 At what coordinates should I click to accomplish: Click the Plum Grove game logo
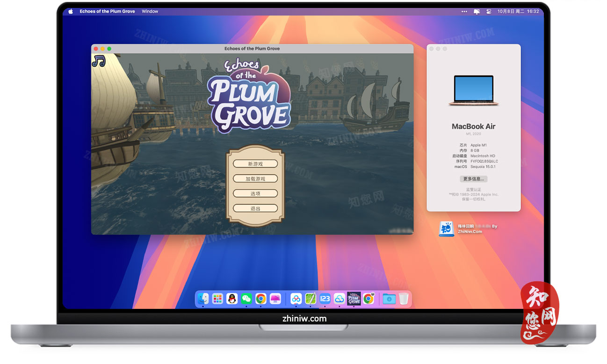click(x=249, y=97)
